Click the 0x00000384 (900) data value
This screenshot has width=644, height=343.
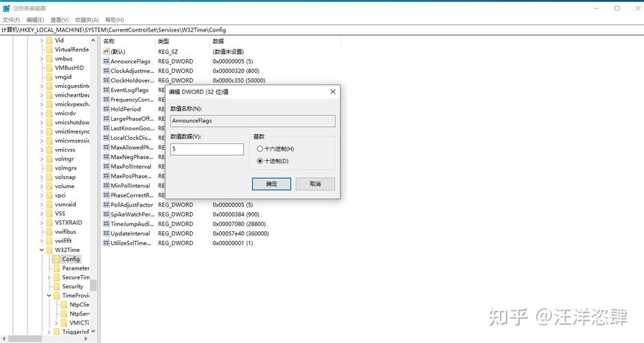click(235, 214)
